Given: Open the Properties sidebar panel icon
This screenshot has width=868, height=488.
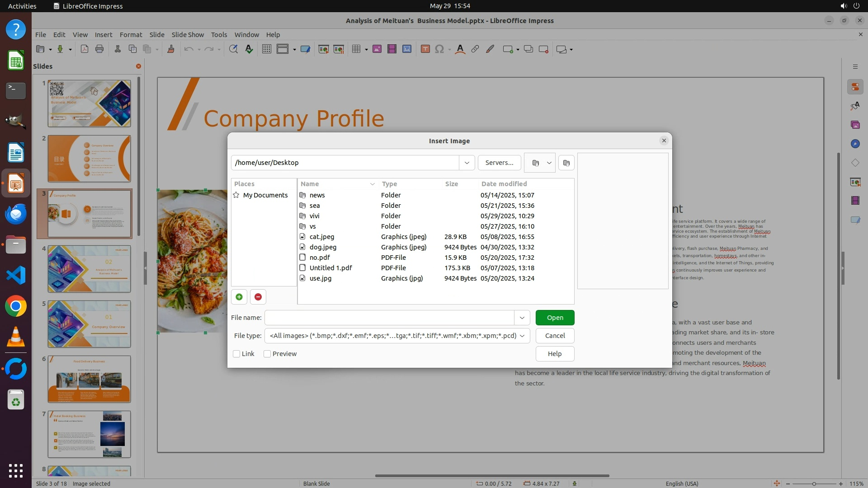Looking at the screenshot, I should [x=855, y=87].
